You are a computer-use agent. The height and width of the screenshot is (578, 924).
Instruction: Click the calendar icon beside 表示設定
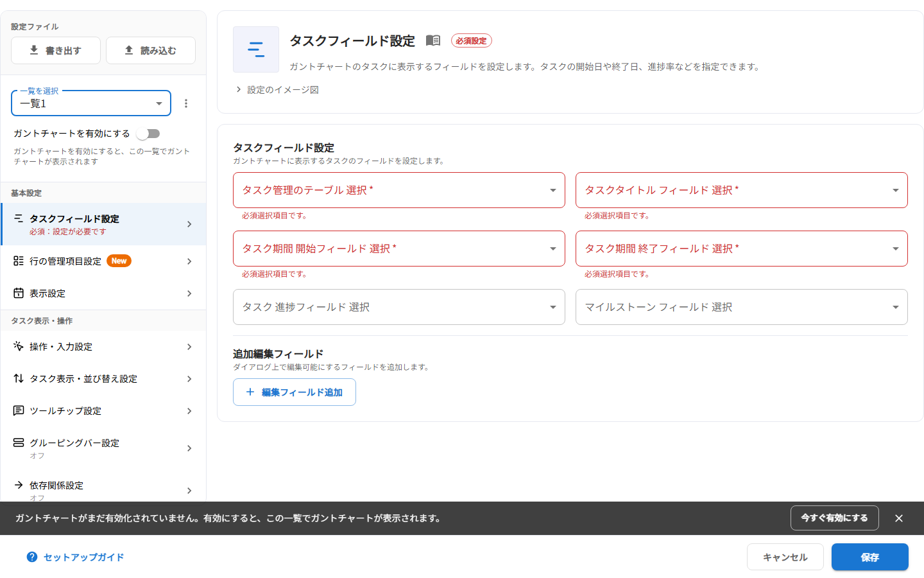pos(19,293)
